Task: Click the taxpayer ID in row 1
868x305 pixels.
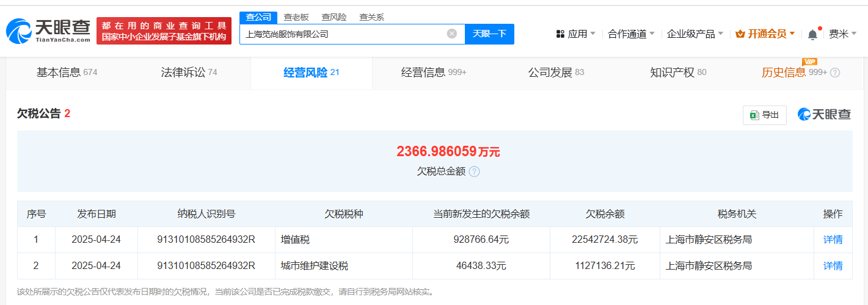Action: 206,240
